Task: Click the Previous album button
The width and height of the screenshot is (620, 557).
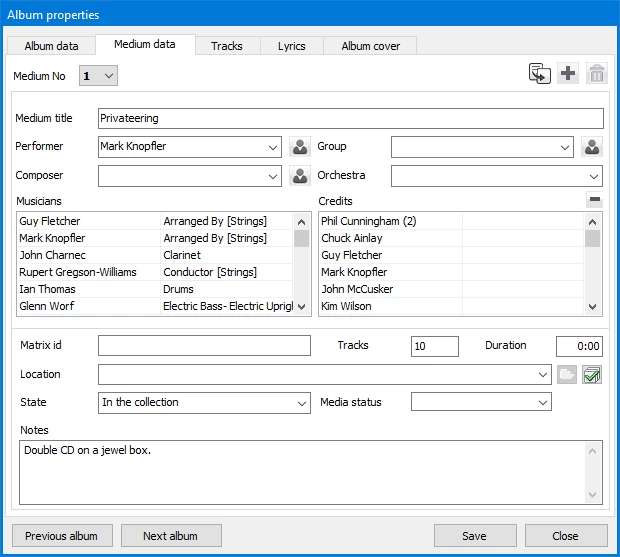Action: 62,536
